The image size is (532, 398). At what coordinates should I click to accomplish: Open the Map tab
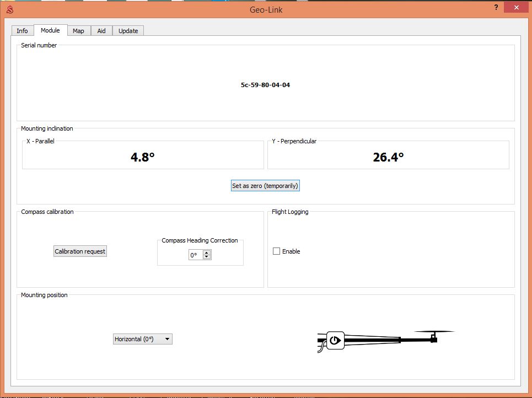pyautogui.click(x=78, y=31)
